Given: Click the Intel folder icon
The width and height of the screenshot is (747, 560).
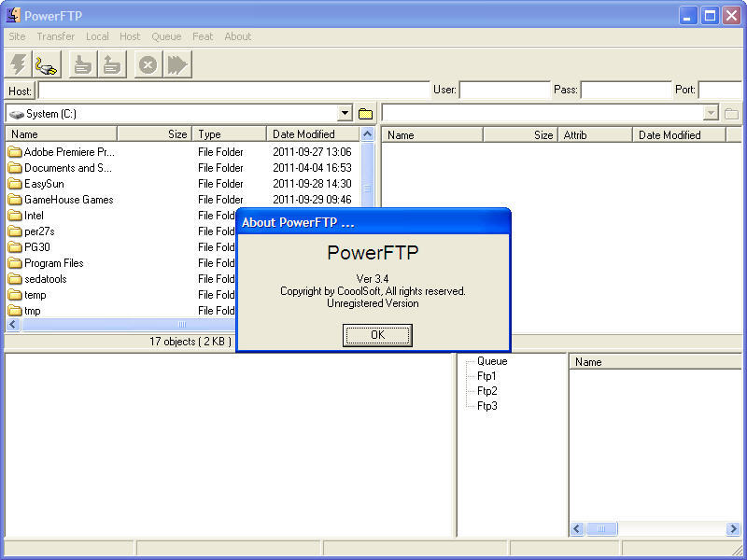Looking at the screenshot, I should 15,216.
